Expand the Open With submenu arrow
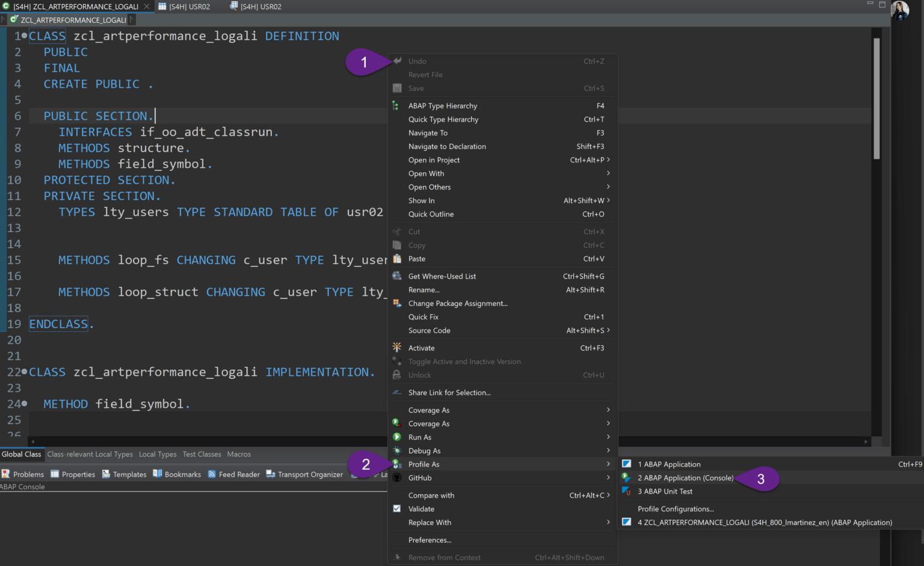Screen dimensions: 924x566 (x=608, y=173)
